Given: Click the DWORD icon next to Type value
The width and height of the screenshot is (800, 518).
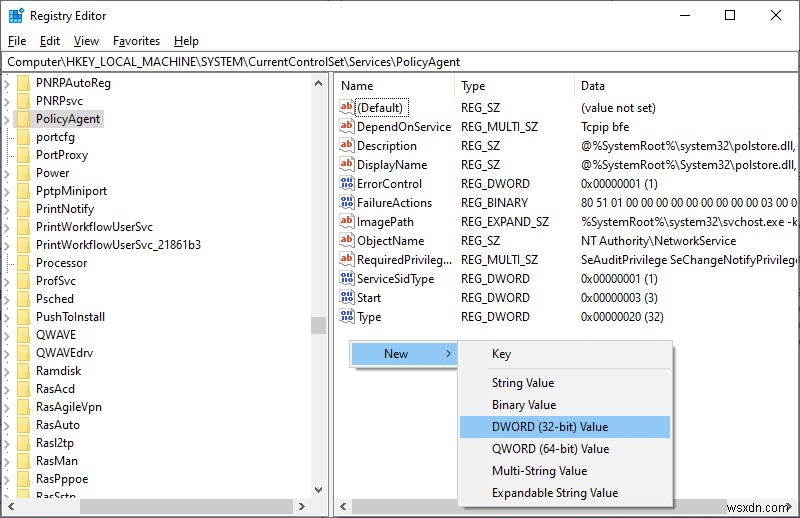Looking at the screenshot, I should 346,316.
